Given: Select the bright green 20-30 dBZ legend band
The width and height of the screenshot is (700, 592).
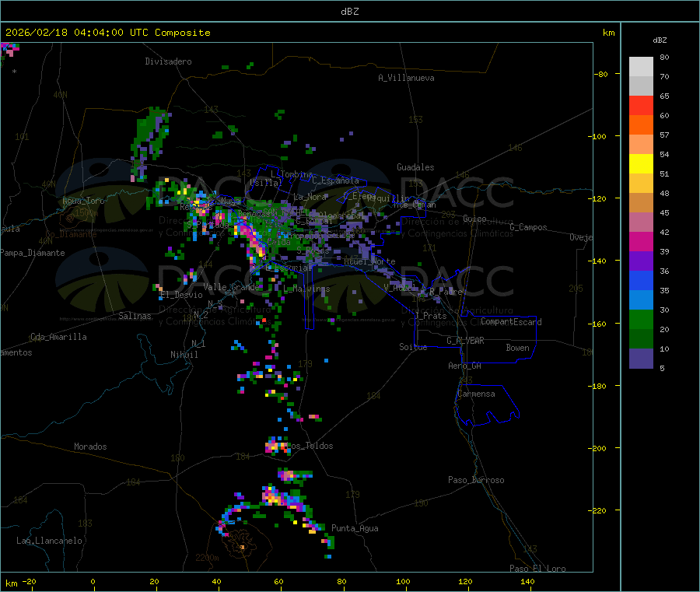Looking at the screenshot, I should click(x=641, y=319).
